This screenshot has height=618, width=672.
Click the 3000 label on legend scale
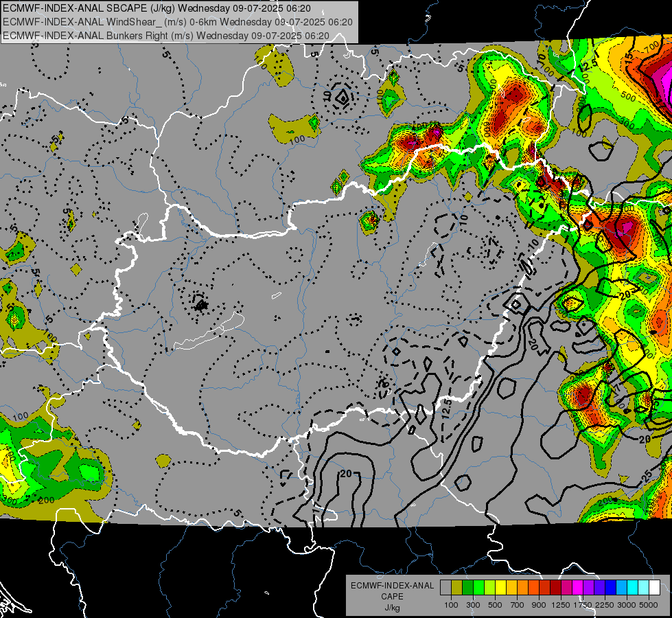[627, 605]
